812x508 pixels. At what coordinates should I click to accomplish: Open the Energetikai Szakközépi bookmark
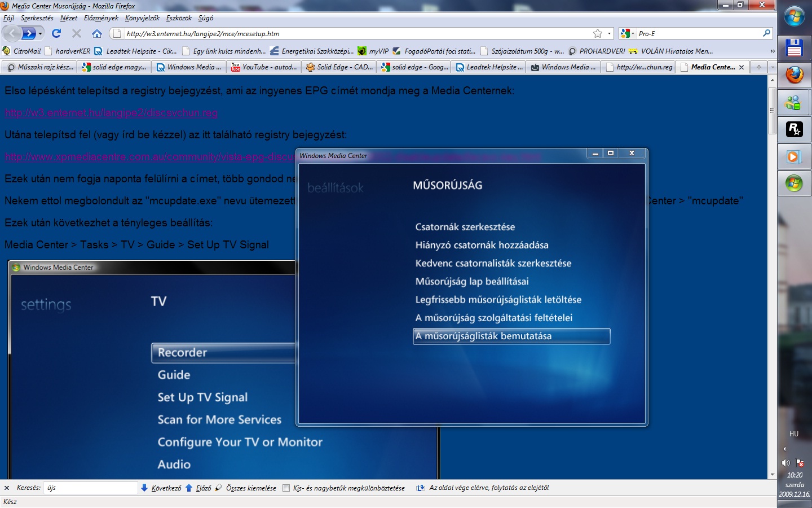click(312, 51)
